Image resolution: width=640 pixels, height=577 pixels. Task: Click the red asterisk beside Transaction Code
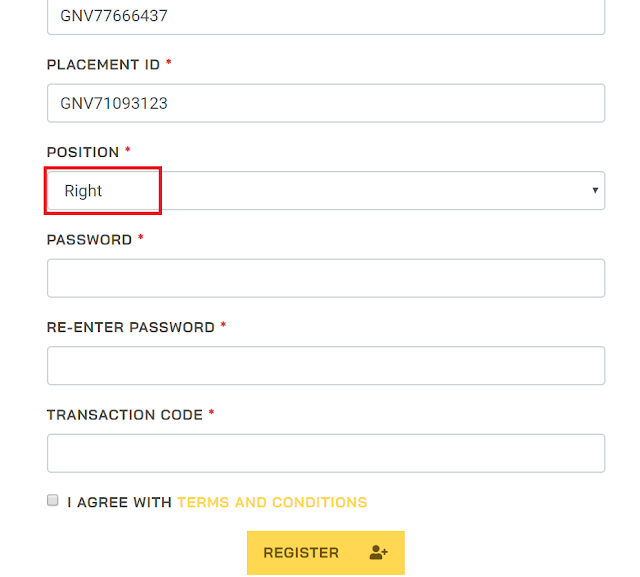pos(211,413)
